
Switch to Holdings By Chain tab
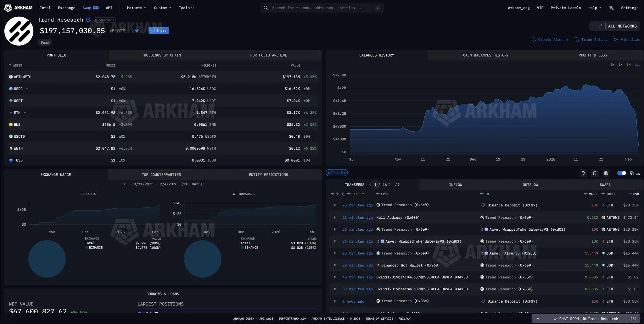click(162, 55)
